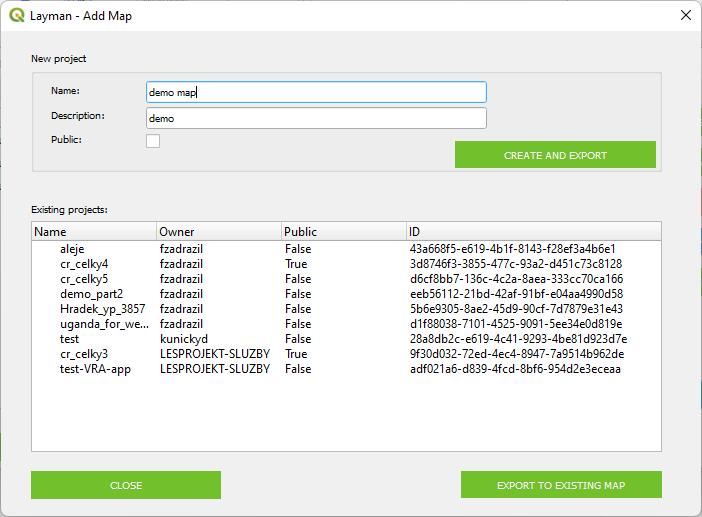Select the demo_part2 project row
This screenshot has height=517, width=702.
[x=346, y=294]
